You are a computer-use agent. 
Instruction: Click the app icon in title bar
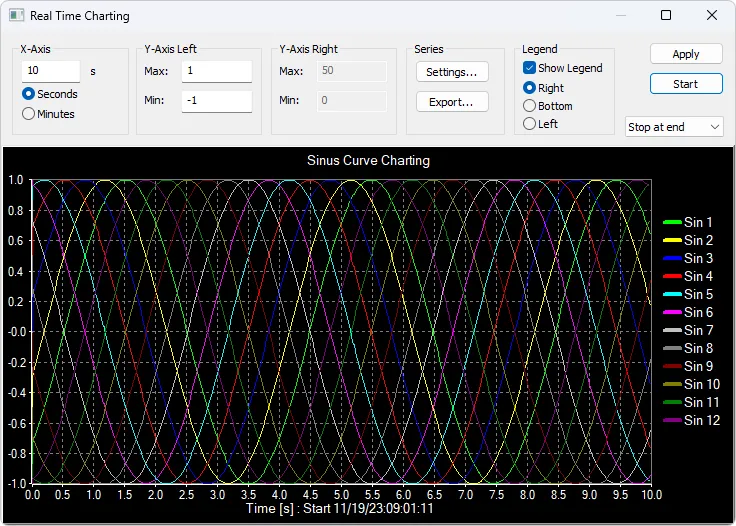(16, 16)
